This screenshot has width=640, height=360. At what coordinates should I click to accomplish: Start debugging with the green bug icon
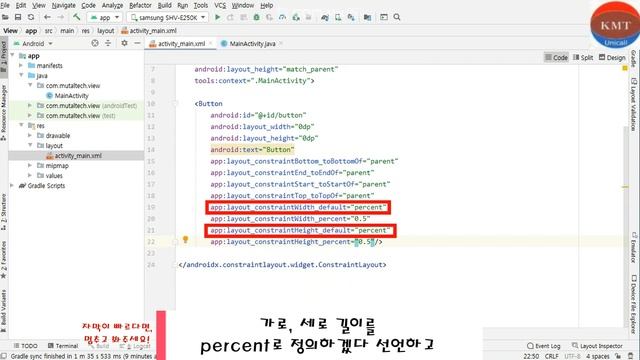click(256, 17)
